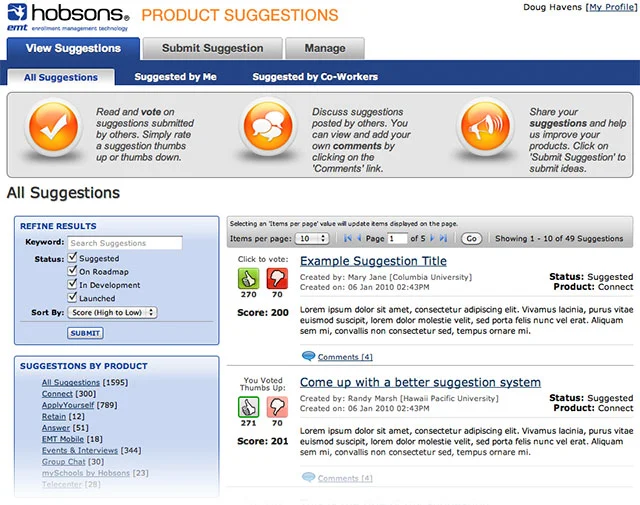Click 'Score: 200' text

click(x=263, y=313)
